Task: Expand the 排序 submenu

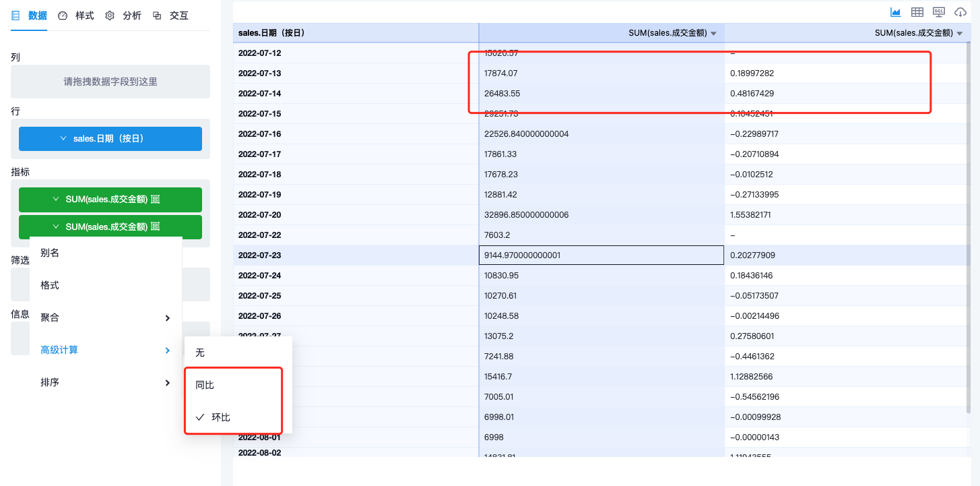Action: (106, 382)
